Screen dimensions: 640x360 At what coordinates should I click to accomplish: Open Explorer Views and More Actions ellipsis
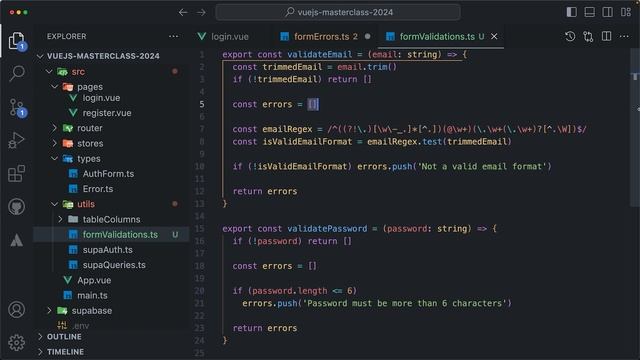click(x=173, y=36)
